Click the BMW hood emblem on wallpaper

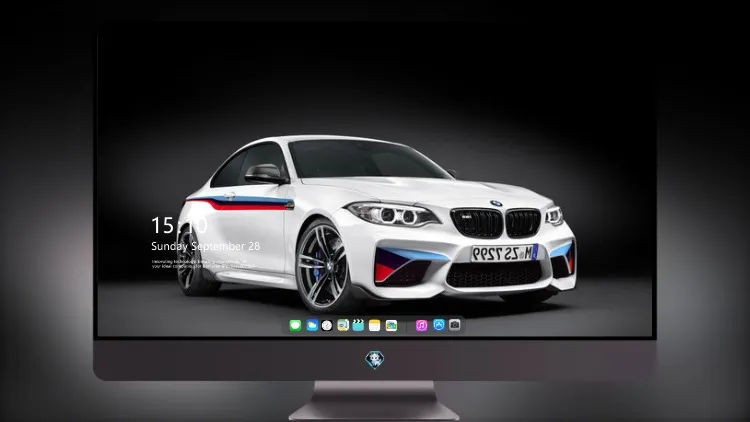coord(496,203)
